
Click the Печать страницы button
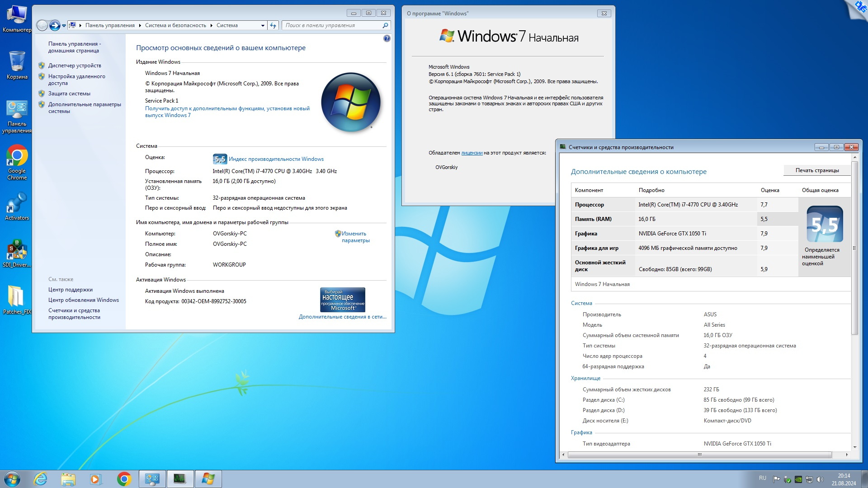click(817, 170)
